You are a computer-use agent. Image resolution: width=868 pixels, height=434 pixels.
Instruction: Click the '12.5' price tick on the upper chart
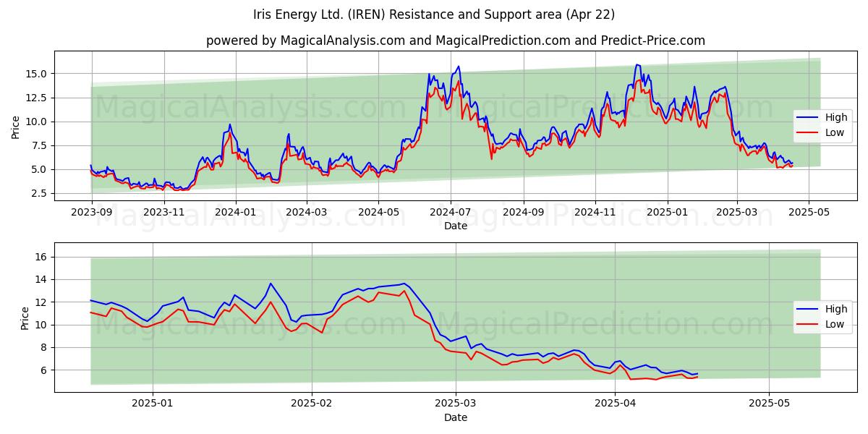[36, 98]
